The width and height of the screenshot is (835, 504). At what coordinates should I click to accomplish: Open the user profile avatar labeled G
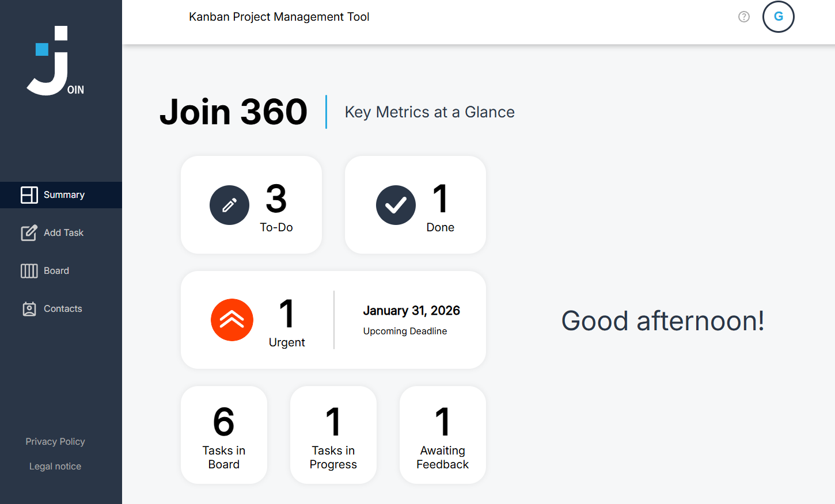[x=778, y=17]
